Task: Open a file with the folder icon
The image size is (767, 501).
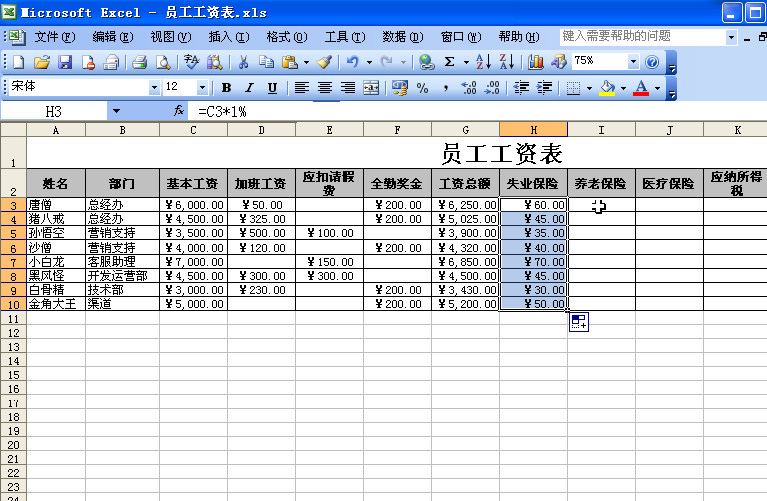Action: pyautogui.click(x=42, y=62)
